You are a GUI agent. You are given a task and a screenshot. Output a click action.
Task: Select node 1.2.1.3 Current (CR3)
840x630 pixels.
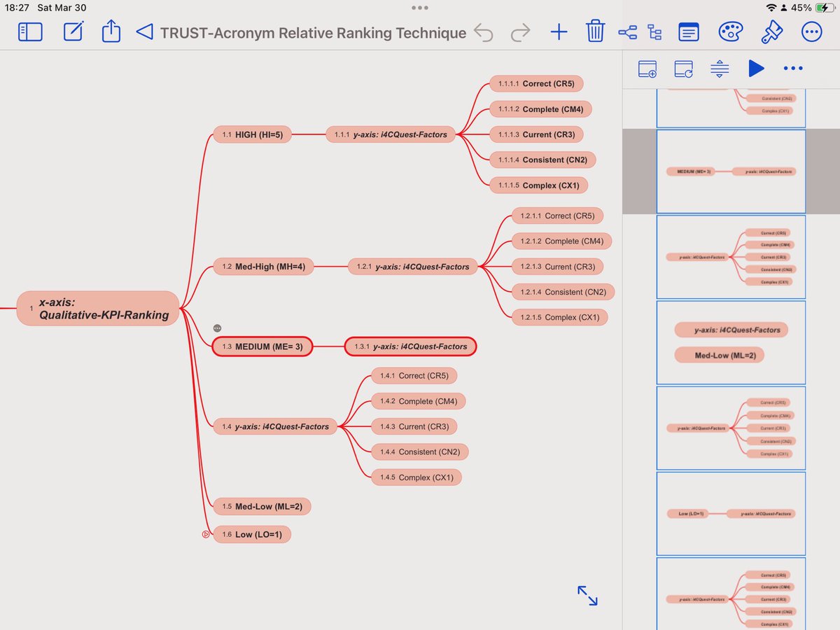[557, 266]
